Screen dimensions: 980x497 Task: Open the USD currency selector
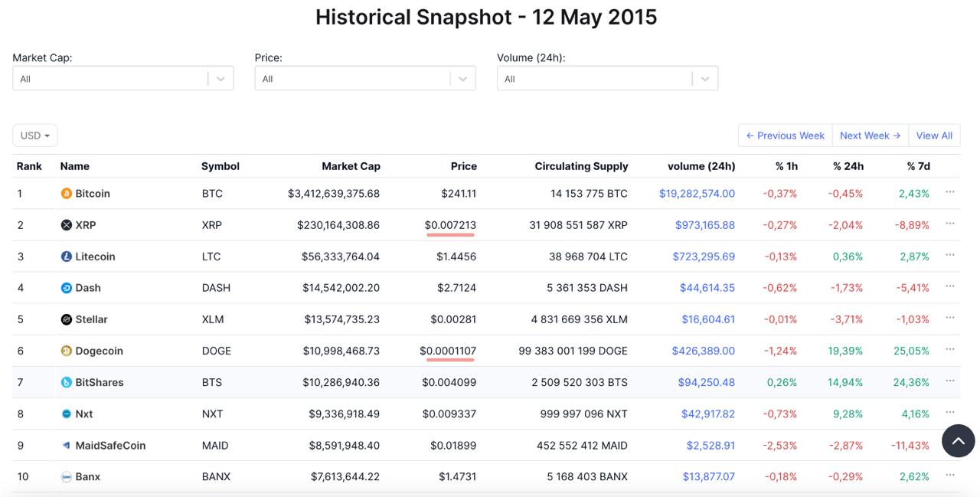point(35,136)
